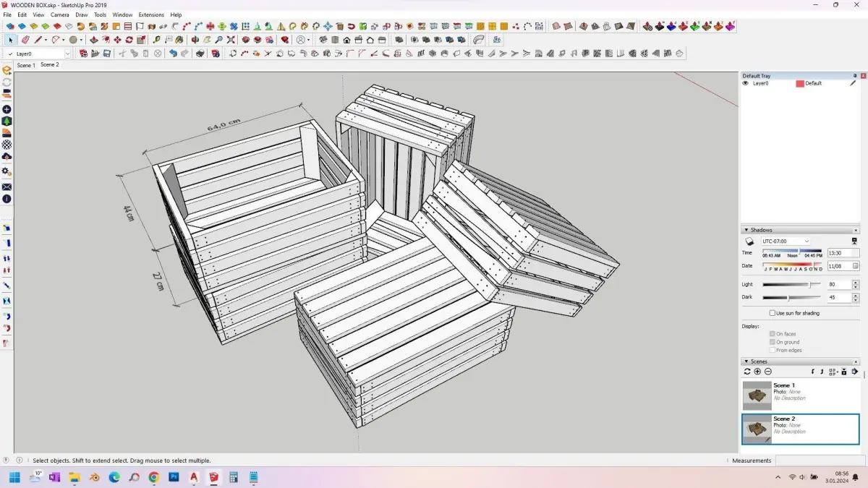This screenshot has width=868, height=488.
Task: Open the date picker calendar button
Action: tap(856, 266)
